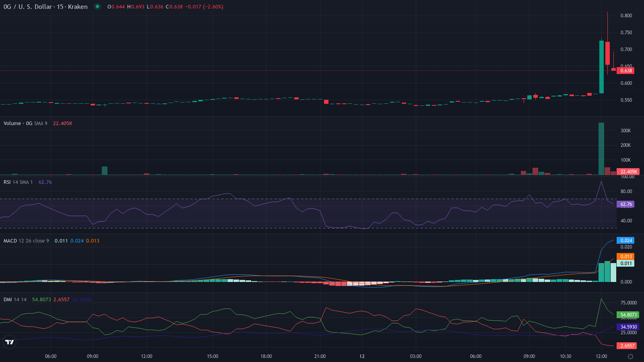Click the open value O0.644
Image resolution: width=644 pixels, height=362 pixels.
pyautogui.click(x=115, y=6)
